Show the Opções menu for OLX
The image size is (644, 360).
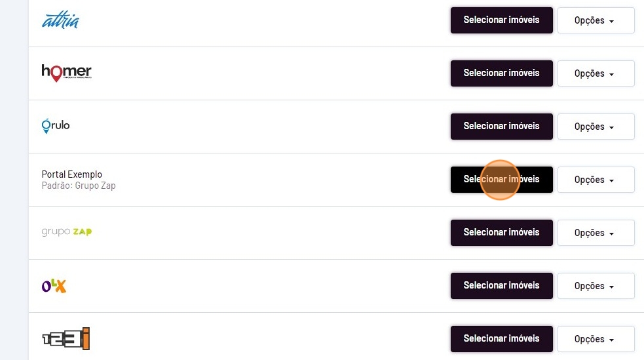595,286
